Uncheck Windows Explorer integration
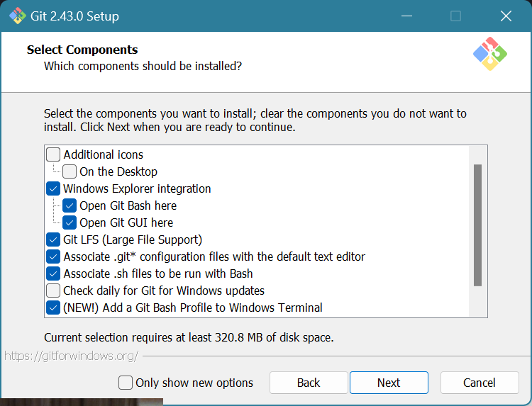The image size is (532, 406). coord(53,188)
